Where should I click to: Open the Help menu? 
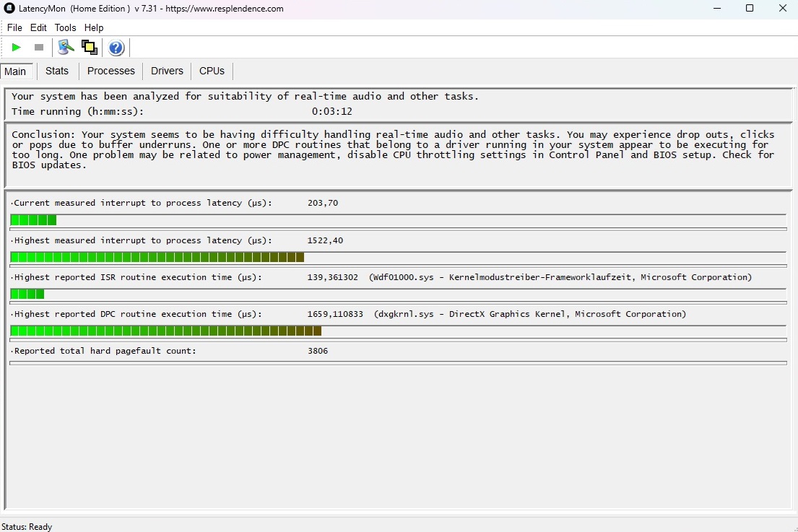tap(94, 27)
